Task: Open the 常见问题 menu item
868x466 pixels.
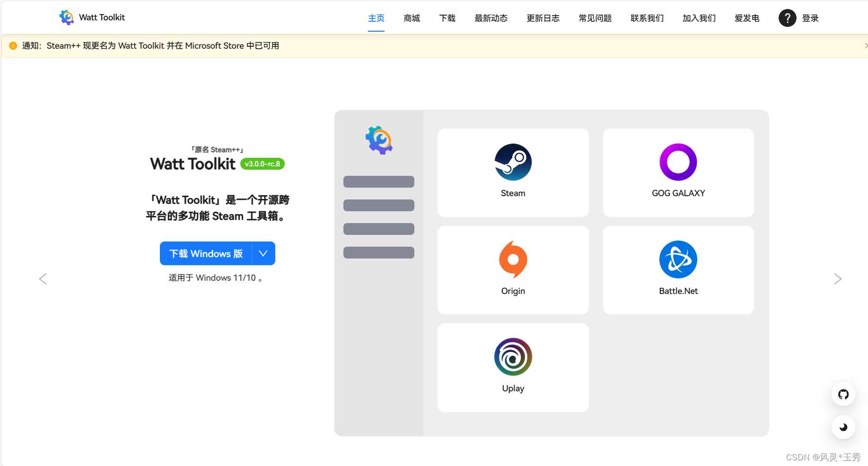Action: [595, 18]
